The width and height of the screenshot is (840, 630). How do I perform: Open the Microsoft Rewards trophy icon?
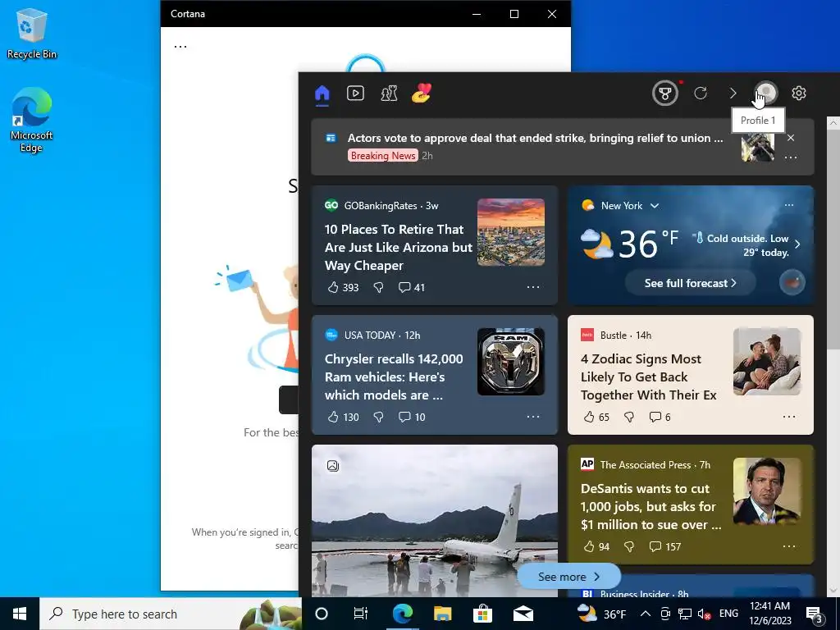(x=664, y=94)
